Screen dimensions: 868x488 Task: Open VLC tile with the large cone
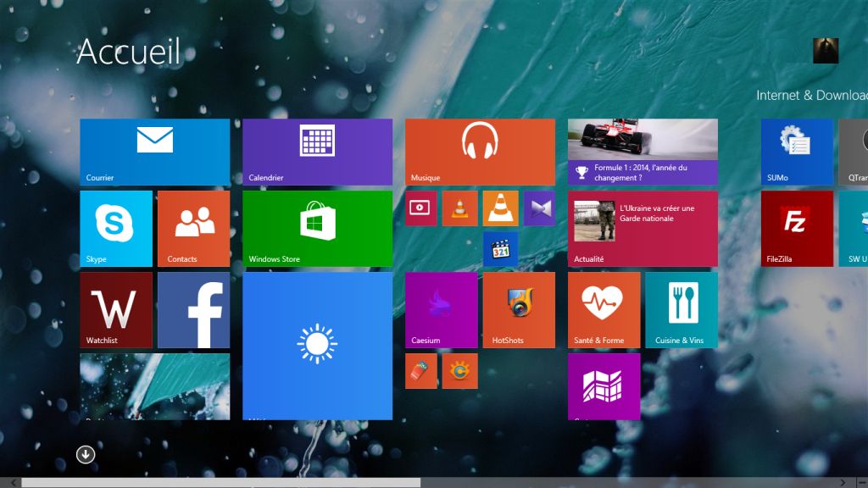click(x=500, y=208)
